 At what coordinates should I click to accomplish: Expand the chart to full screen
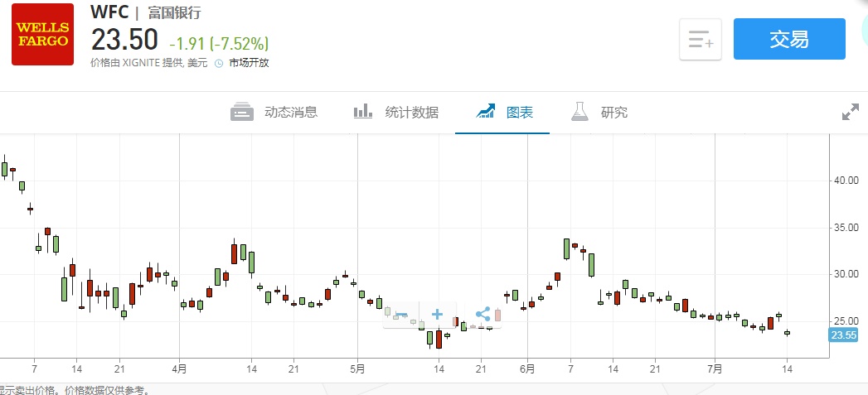point(850,113)
